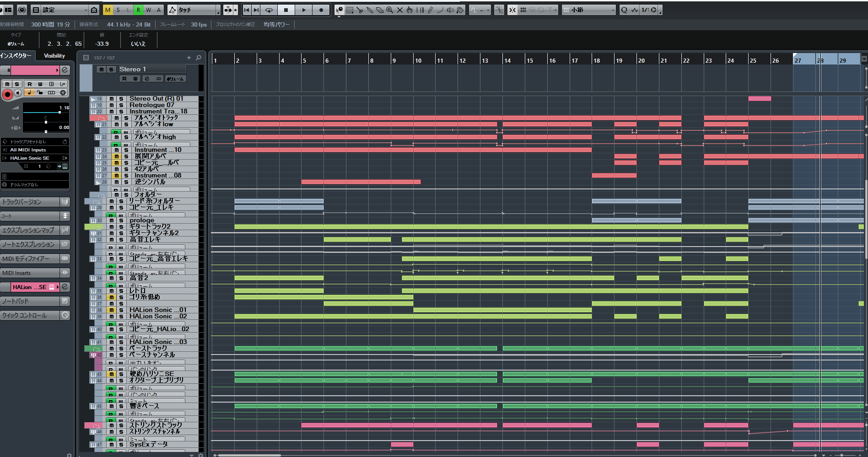Viewport: 868px width, 457px height.
Task: Open HALion Sonic SE output routing dropdown
Action: pos(35,158)
